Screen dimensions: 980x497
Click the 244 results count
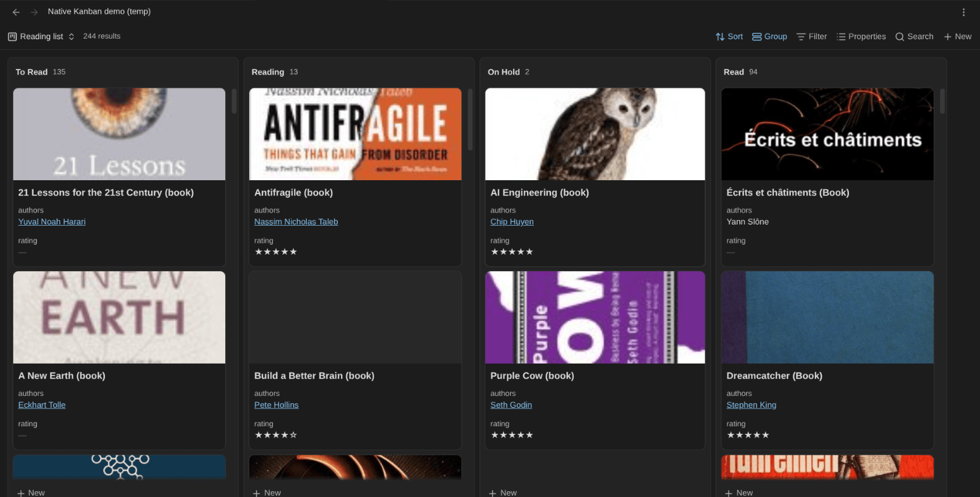(102, 37)
